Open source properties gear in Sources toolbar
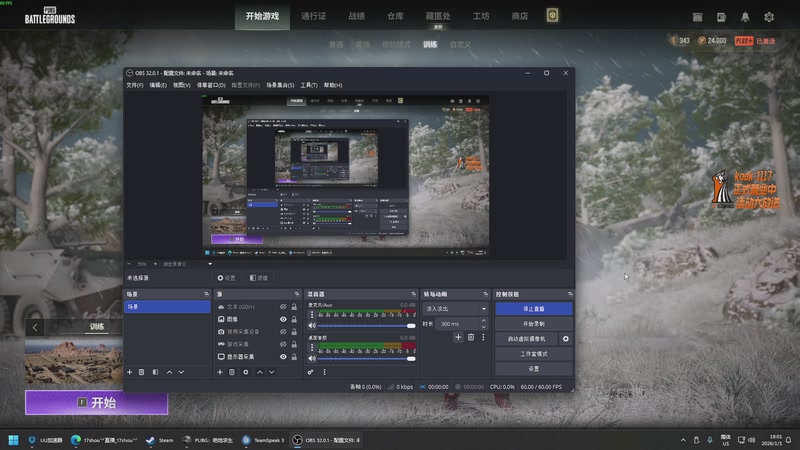This screenshot has width=800, height=450. click(x=246, y=372)
